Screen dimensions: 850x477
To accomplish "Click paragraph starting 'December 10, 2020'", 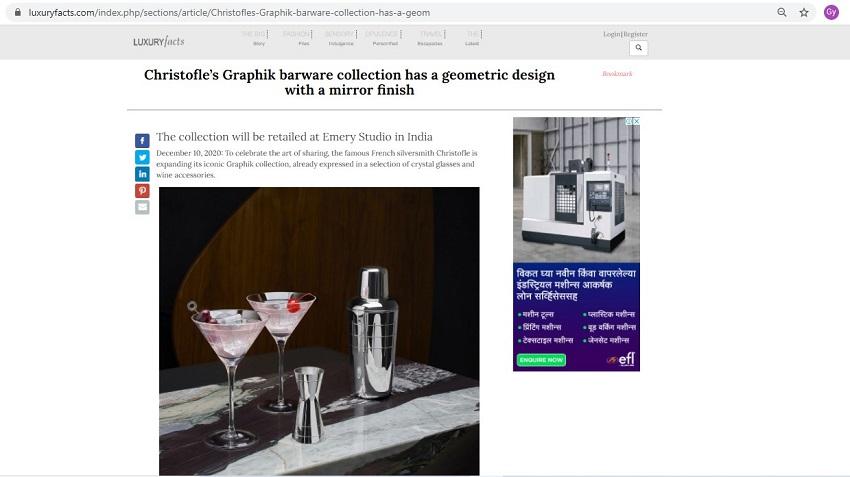I will tap(317, 164).
